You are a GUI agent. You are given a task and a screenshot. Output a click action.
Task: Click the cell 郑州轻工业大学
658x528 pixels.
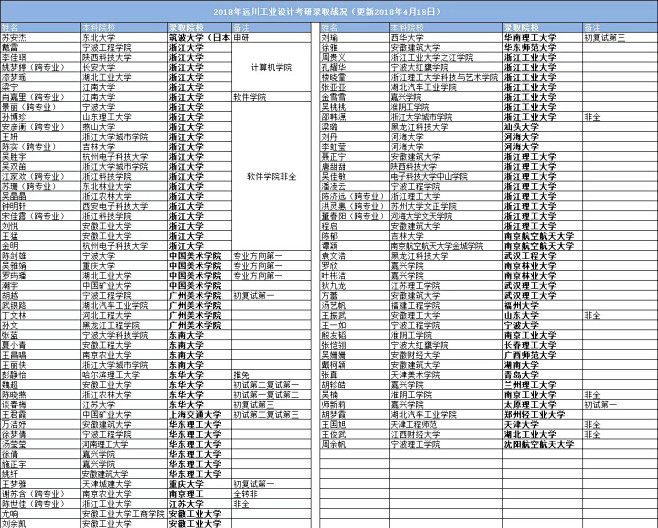542,415
